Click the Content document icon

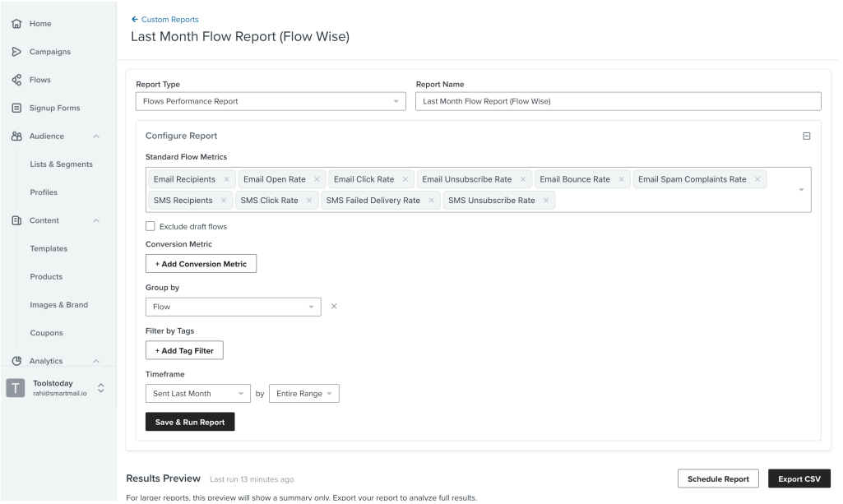tap(16, 220)
